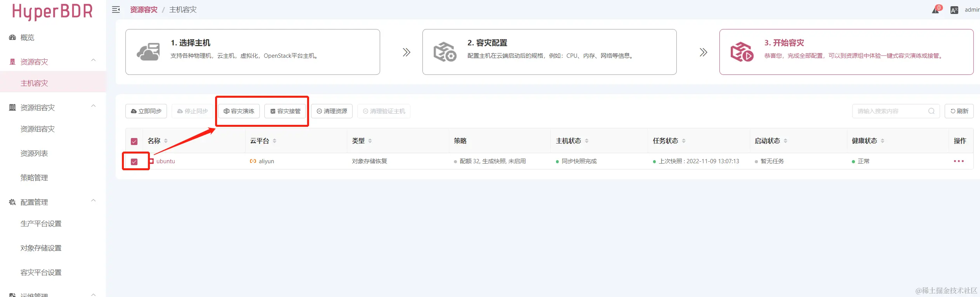Viewport: 980px width, 297px height.
Task: Click the 暂无任务 startup status
Action: pyautogui.click(x=772, y=161)
